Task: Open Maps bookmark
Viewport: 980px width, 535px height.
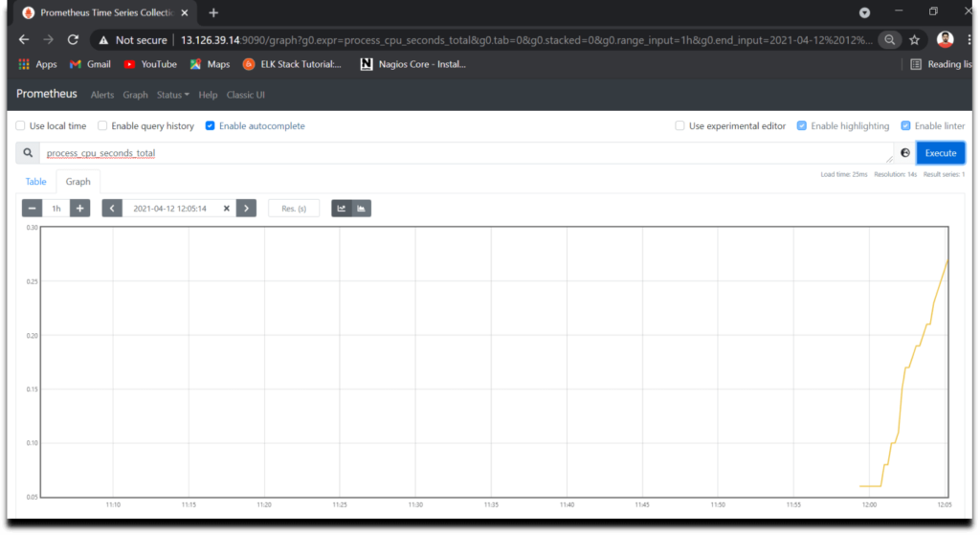Action: point(210,64)
